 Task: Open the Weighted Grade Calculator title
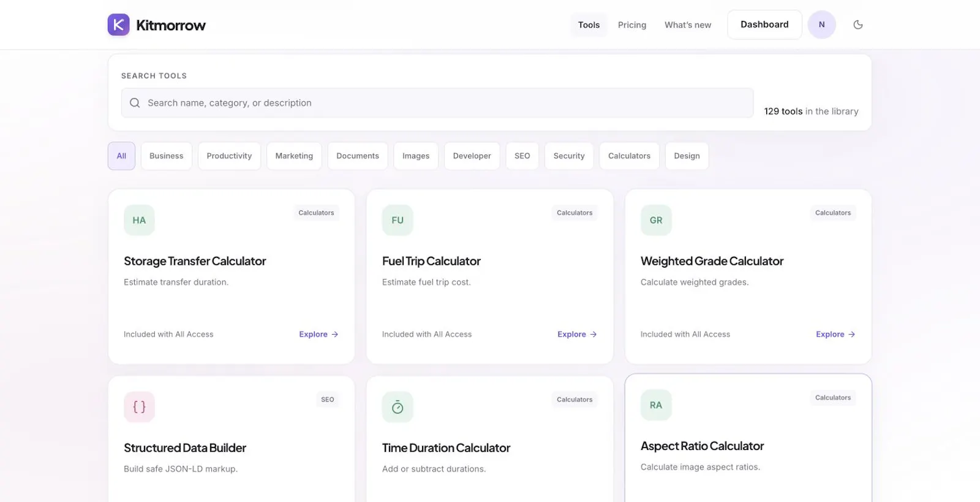(712, 261)
